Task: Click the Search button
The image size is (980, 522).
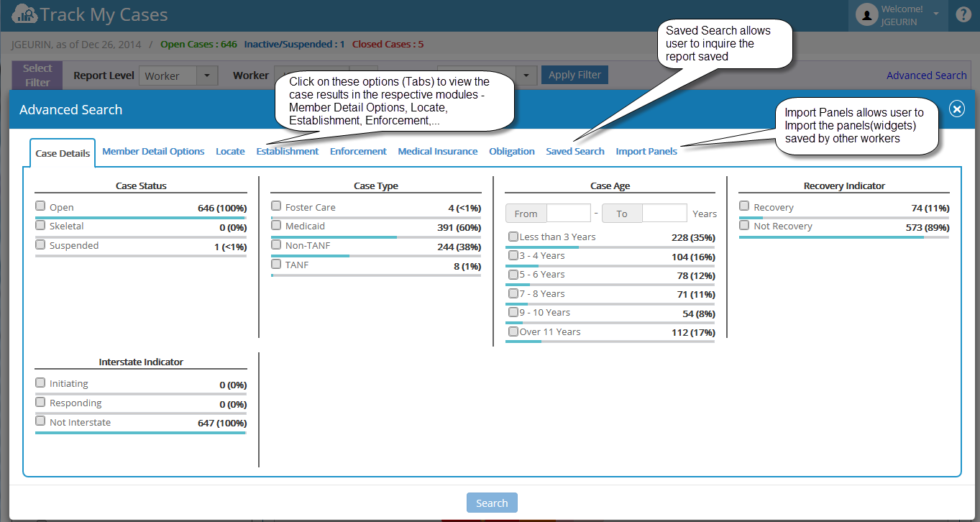Action: pos(492,503)
